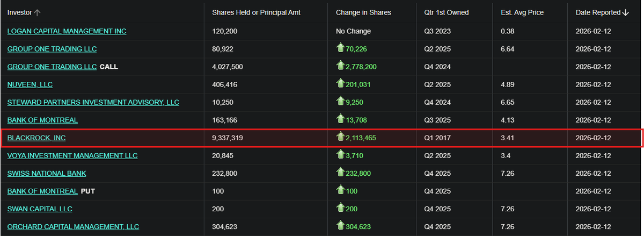
Task: Open Swan Capital LLC link
Action: pos(40,209)
